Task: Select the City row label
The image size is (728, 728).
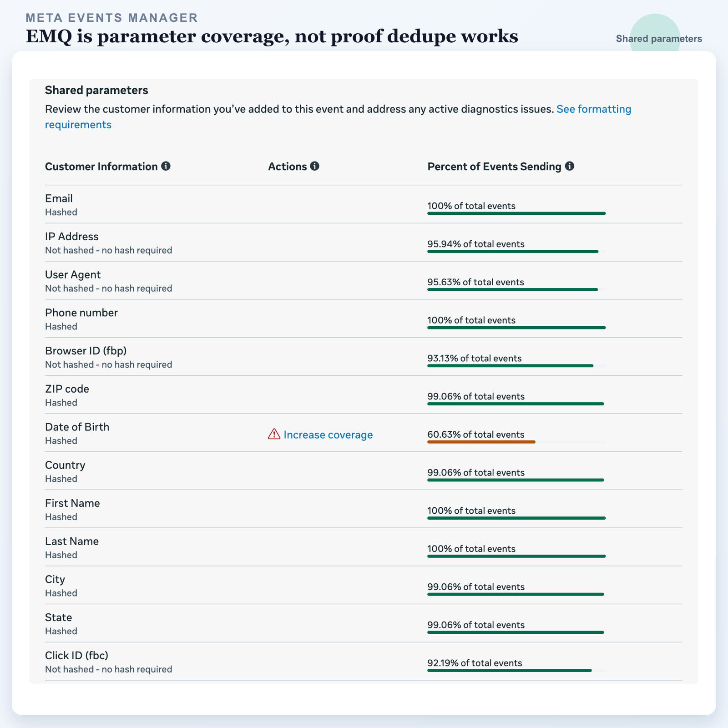Action: (x=55, y=579)
